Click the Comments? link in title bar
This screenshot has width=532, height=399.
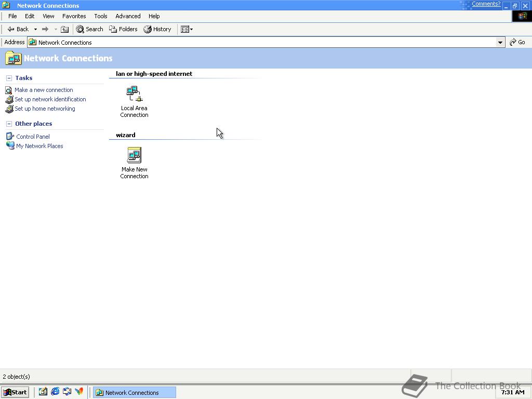coord(486,4)
